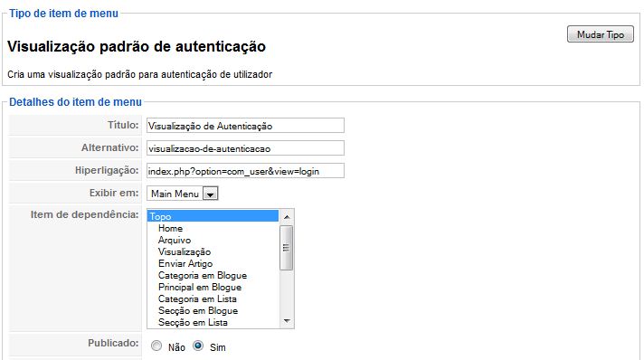Open the Exibir em Main Menu dropdown
This screenshot has width=644, height=360.
[x=183, y=194]
